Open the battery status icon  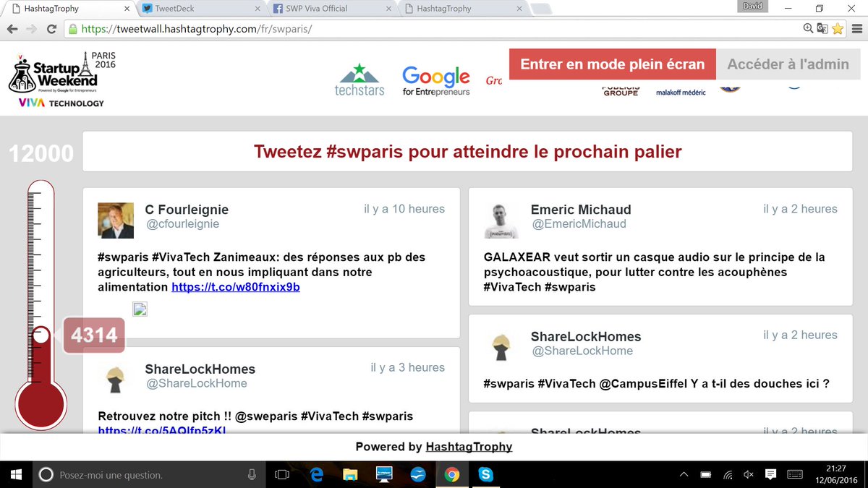coord(705,475)
